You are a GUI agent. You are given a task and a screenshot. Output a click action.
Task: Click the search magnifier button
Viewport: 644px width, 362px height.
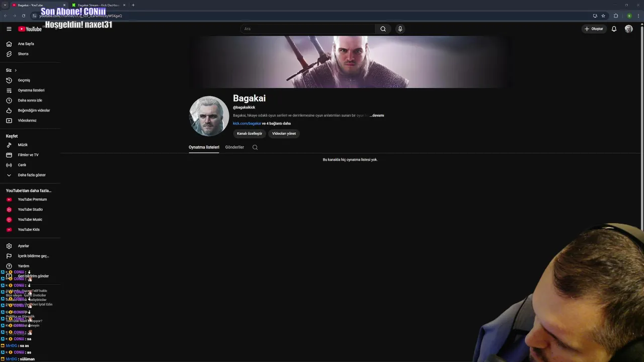[383, 29]
